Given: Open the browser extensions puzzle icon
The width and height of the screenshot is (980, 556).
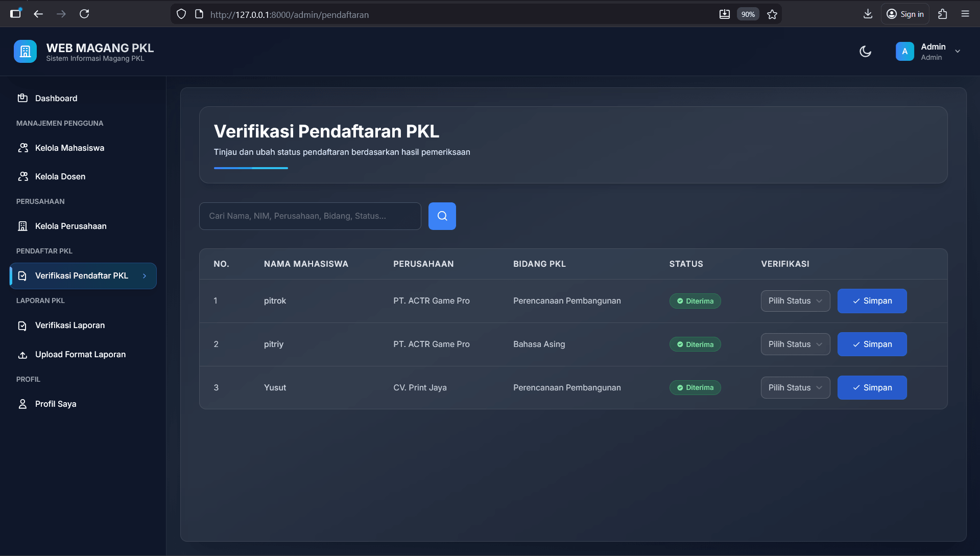Looking at the screenshot, I should (x=943, y=14).
